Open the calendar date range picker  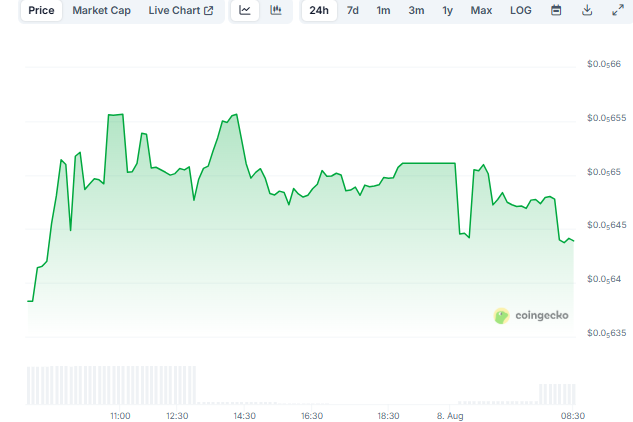click(x=556, y=10)
